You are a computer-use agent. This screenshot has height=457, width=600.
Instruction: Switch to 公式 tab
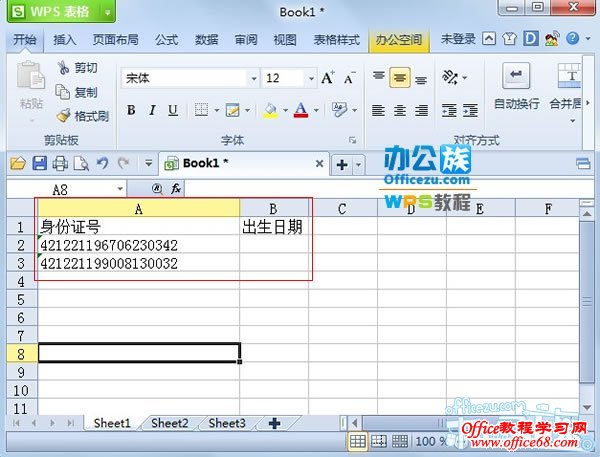click(166, 39)
